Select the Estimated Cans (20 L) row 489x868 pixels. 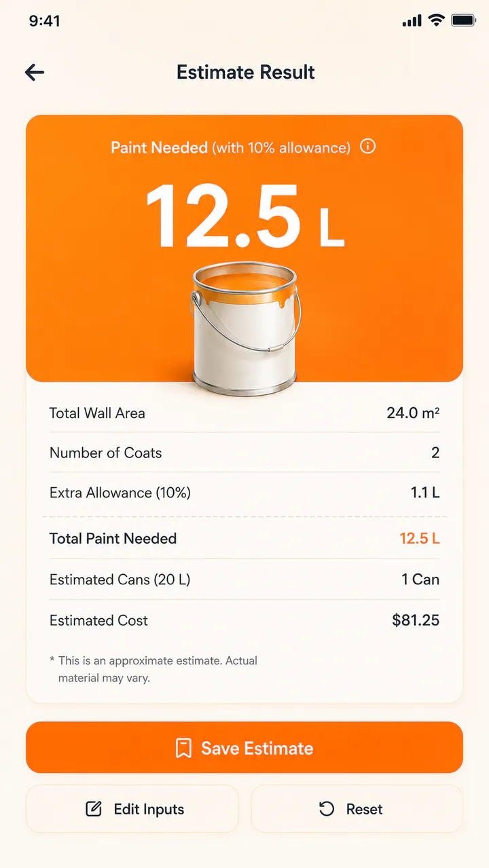tap(244, 580)
